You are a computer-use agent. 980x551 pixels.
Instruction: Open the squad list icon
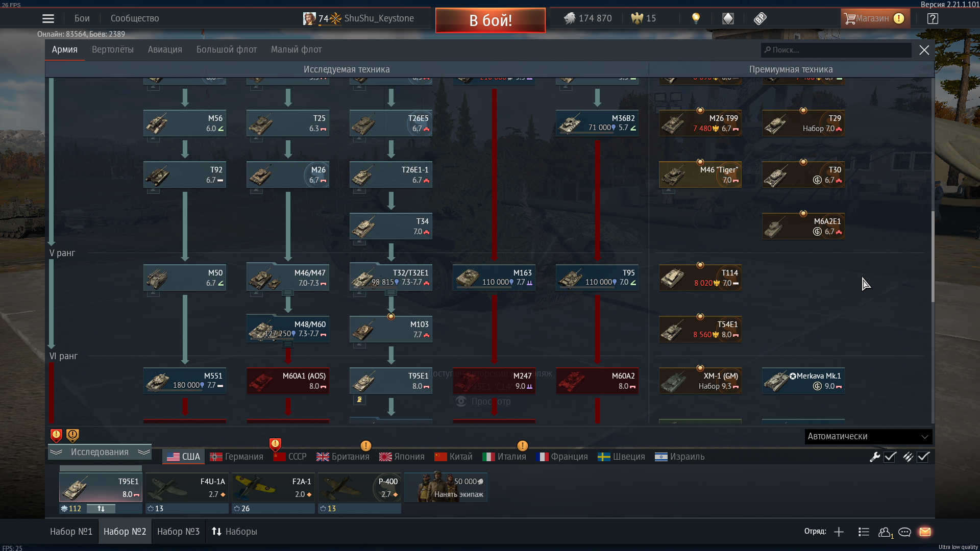864,532
